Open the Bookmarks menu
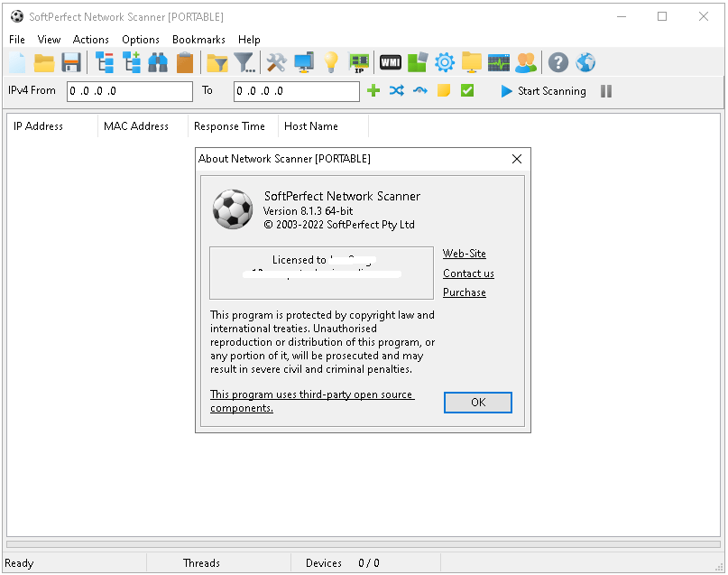Screen dimensions: 728x575 coord(198,40)
